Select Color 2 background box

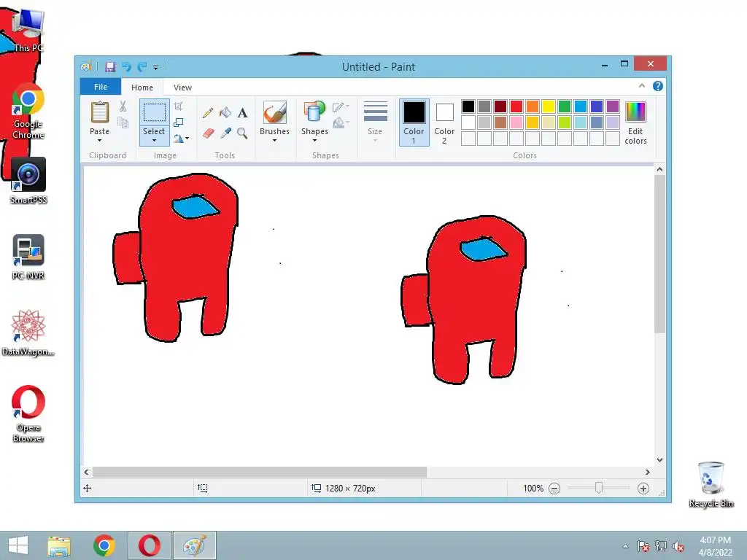(444, 122)
